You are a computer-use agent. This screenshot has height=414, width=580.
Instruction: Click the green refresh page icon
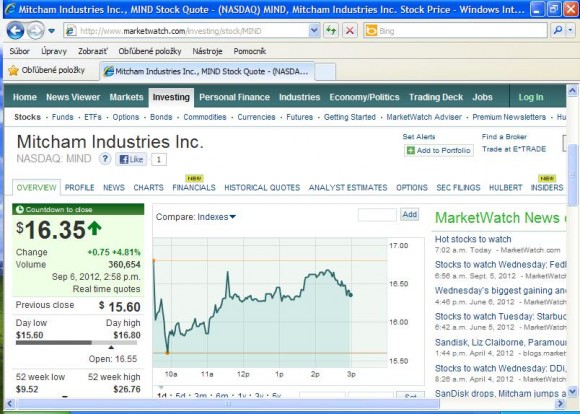pos(331,31)
